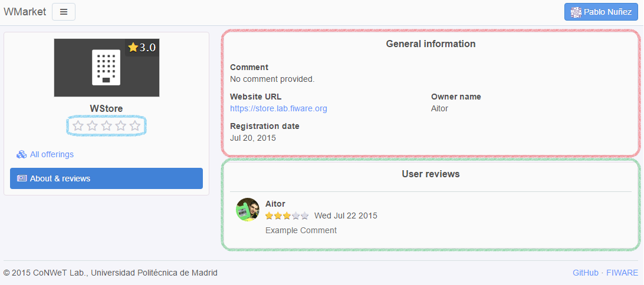This screenshot has width=644, height=285.
Task: Click Aitor's three-star review rating
Action: pos(287,216)
